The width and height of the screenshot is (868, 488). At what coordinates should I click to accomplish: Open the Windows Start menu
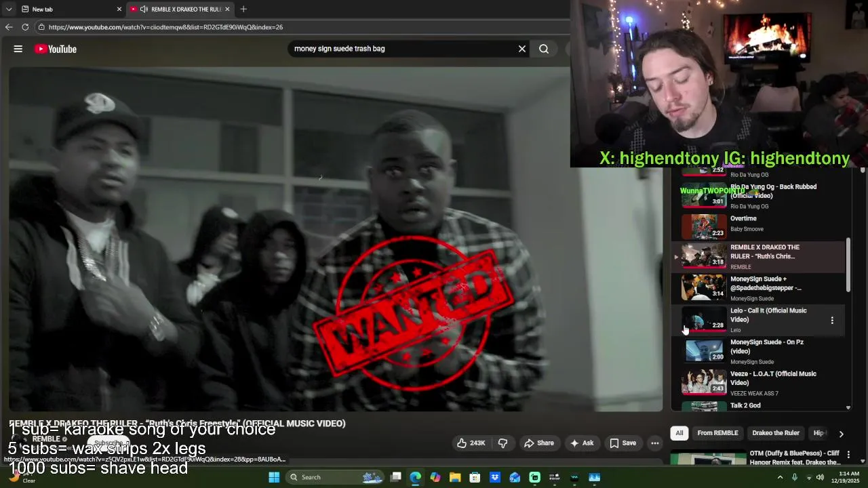tap(274, 477)
